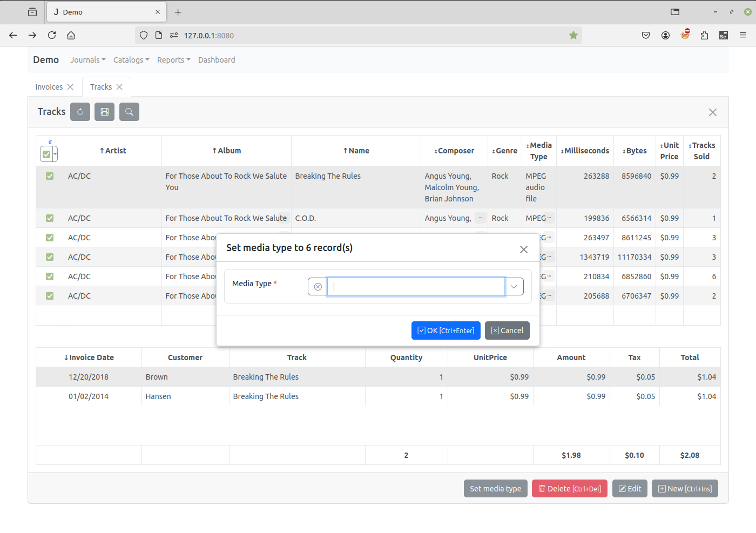
Task: Close the Tracks panel with the X icon
Action: coord(712,112)
